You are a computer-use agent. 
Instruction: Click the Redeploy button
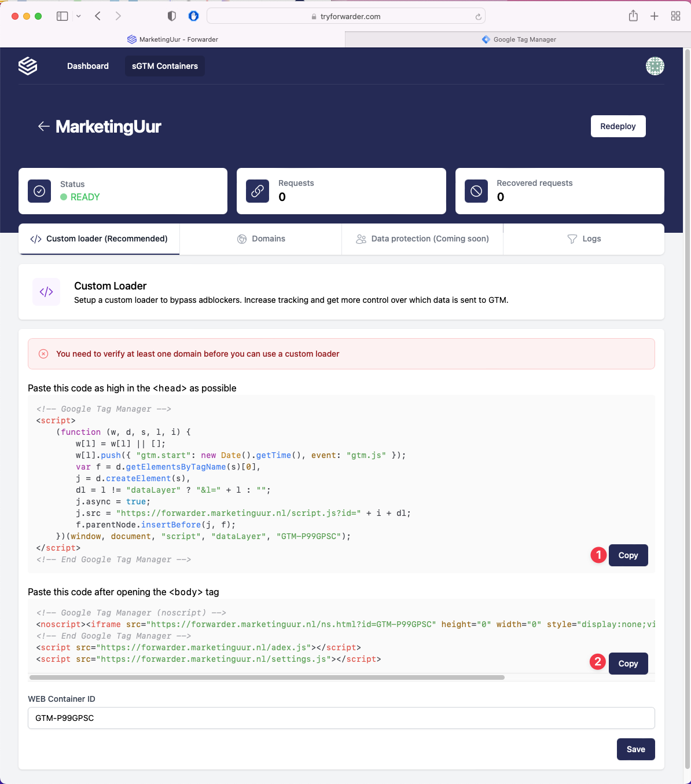[x=618, y=126]
